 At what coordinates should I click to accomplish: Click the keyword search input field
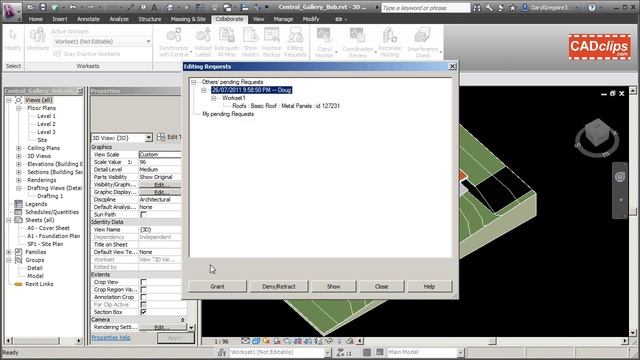coord(425,8)
